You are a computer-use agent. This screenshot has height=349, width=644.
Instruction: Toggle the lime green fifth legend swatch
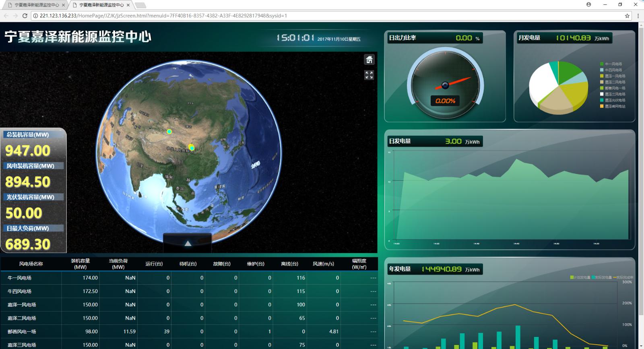point(602,88)
